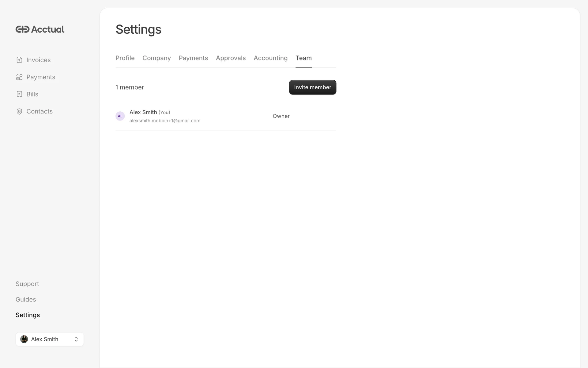Image resolution: width=588 pixels, height=368 pixels.
Task: Click the Payments sidebar icon
Action: tap(19, 77)
